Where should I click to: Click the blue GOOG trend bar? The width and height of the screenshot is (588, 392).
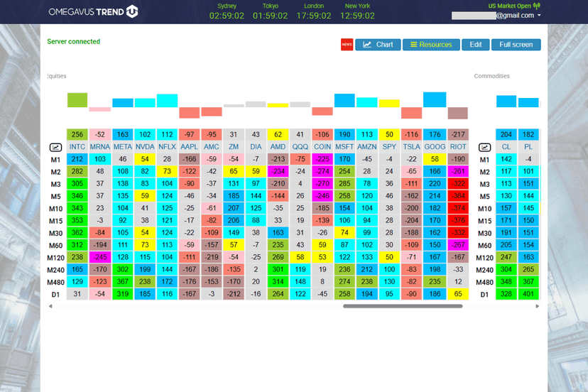point(435,99)
